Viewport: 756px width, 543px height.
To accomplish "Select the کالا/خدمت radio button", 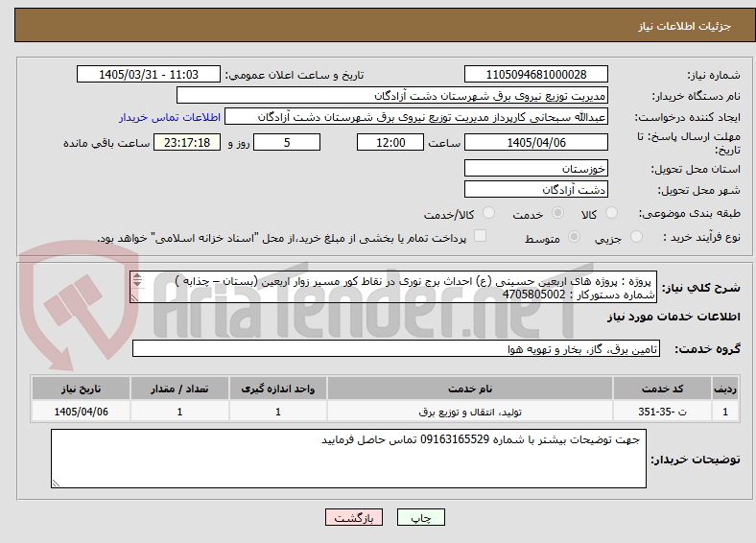I will [489, 213].
